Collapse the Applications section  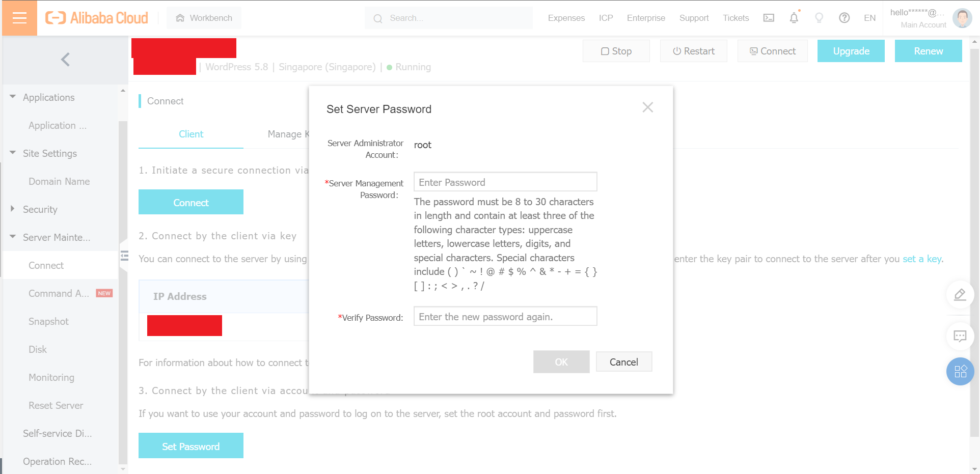tap(13, 97)
